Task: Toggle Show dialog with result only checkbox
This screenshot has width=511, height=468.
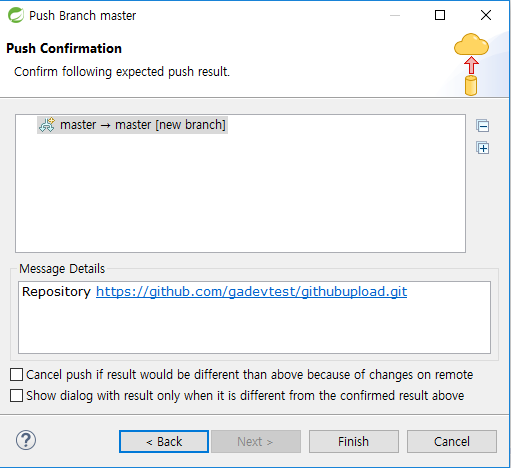Action: (x=16, y=396)
